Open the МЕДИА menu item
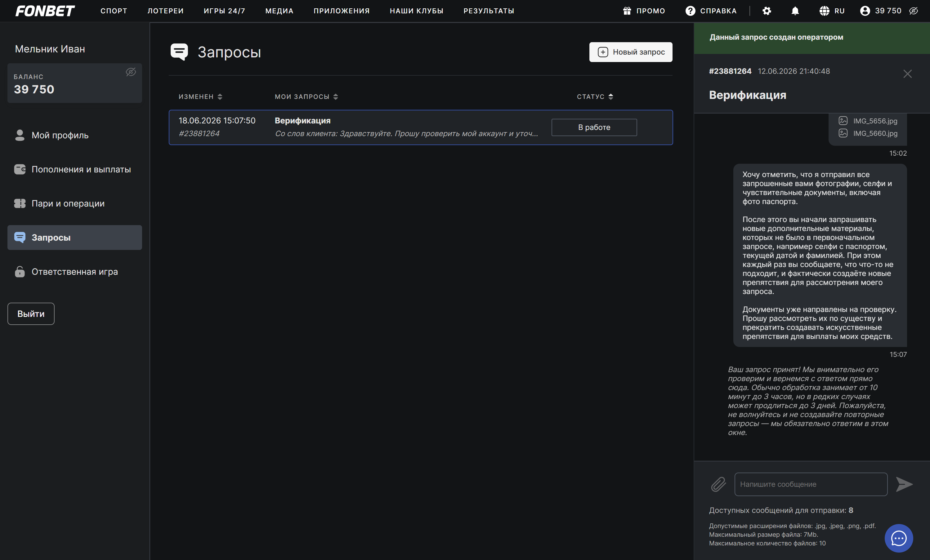The image size is (930, 560). (279, 11)
